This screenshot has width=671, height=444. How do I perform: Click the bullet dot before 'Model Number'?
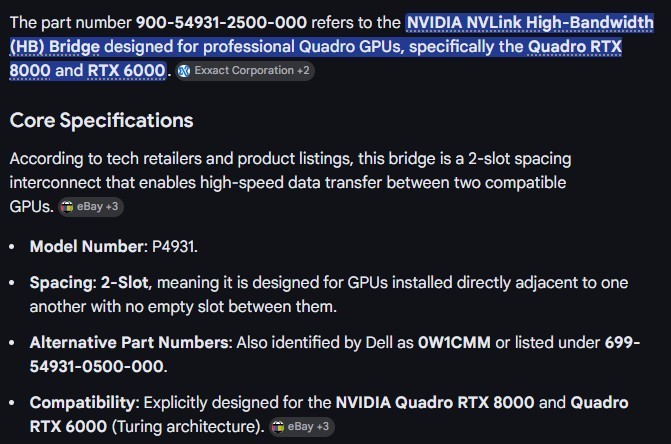[x=13, y=247]
